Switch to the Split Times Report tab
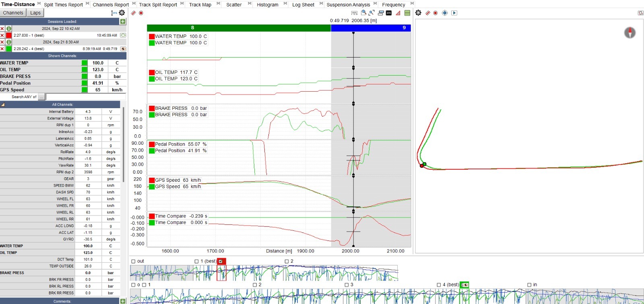 [63, 5]
